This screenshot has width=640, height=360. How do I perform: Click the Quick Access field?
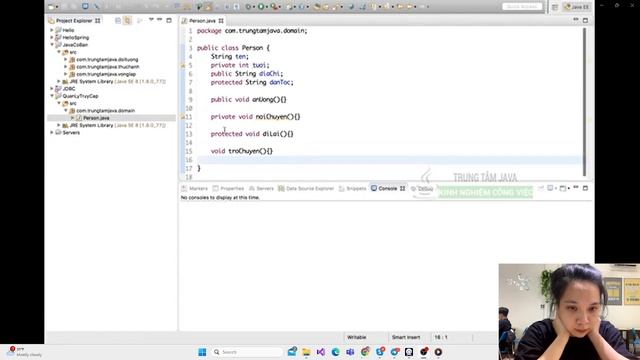coord(522,7)
